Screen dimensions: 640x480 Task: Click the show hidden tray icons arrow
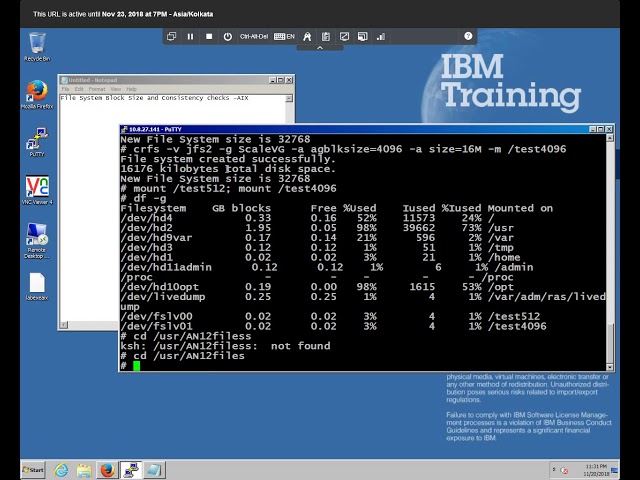tap(554, 470)
